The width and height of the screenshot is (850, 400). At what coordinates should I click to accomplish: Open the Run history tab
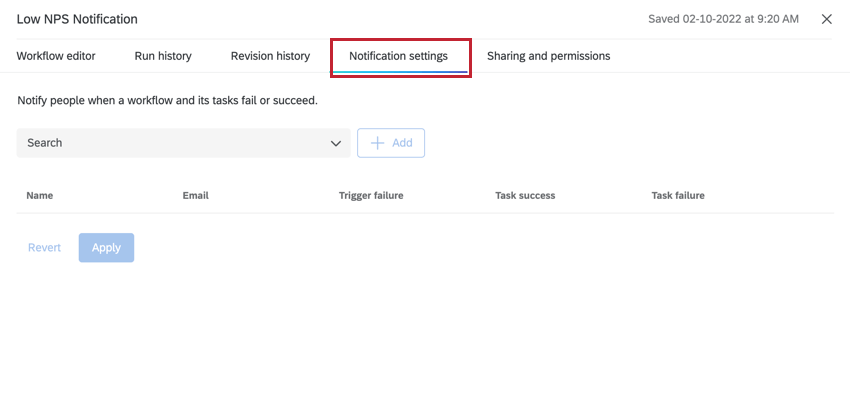tap(163, 56)
